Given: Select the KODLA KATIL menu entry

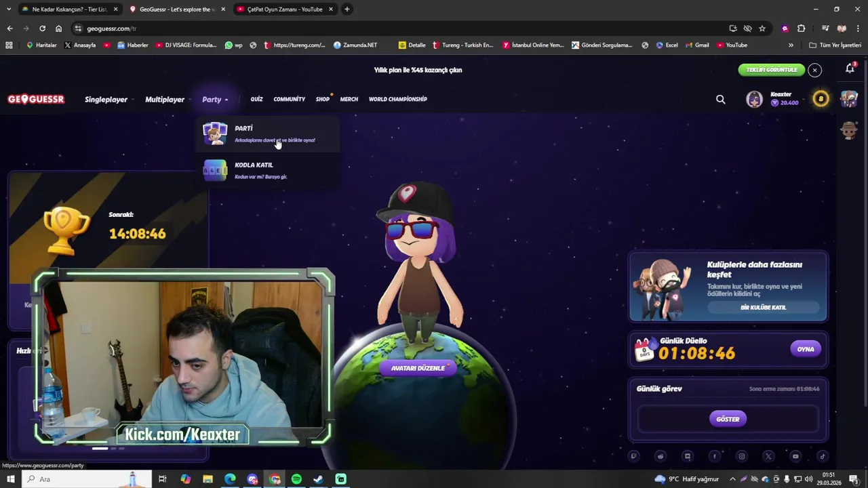Looking at the screenshot, I should coord(269,170).
